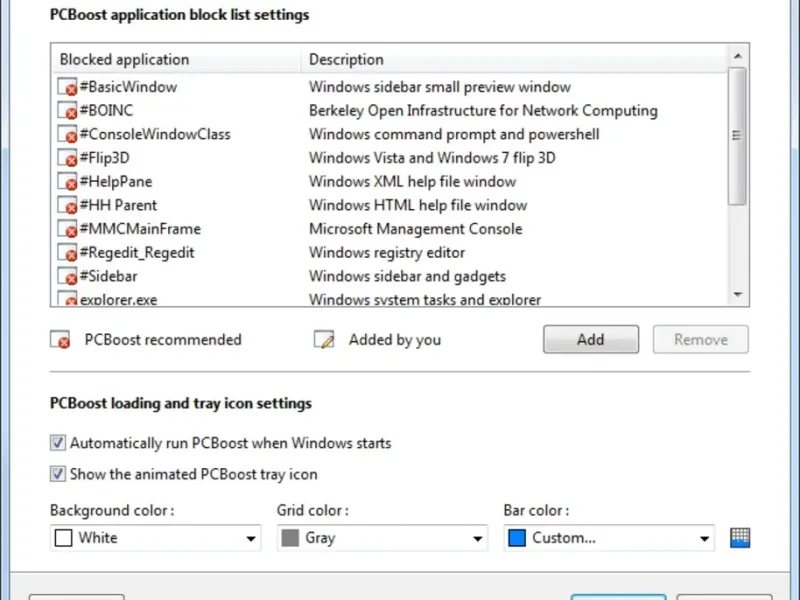
Task: Sort by Blocked application column header
Action: click(x=124, y=60)
